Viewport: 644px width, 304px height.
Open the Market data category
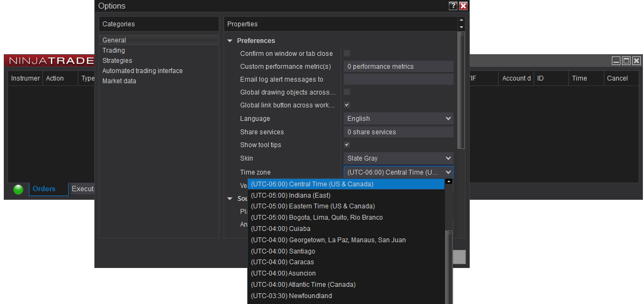119,81
